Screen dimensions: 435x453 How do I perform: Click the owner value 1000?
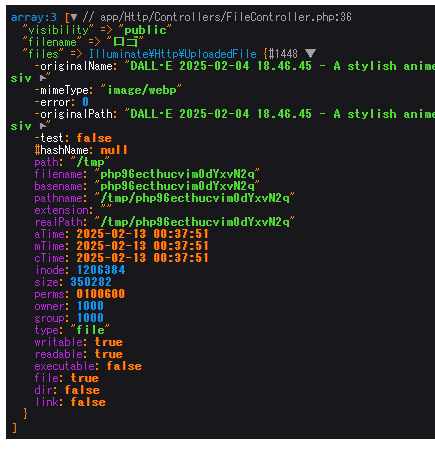point(90,306)
